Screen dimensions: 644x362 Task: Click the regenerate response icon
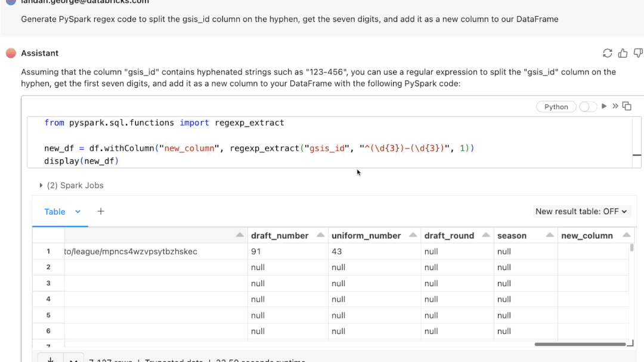click(x=607, y=53)
